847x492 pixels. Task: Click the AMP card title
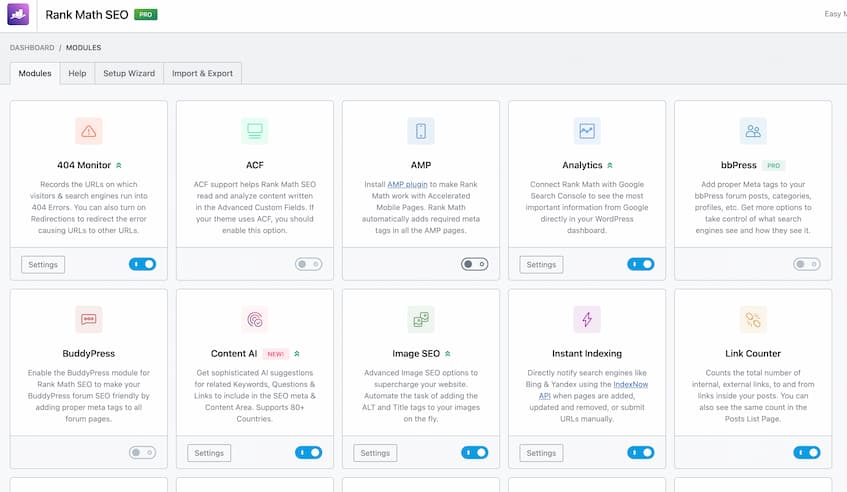tap(421, 165)
